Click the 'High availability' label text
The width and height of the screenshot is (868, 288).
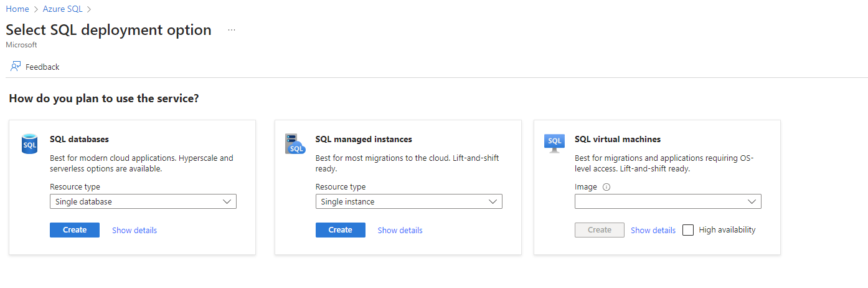coord(727,230)
